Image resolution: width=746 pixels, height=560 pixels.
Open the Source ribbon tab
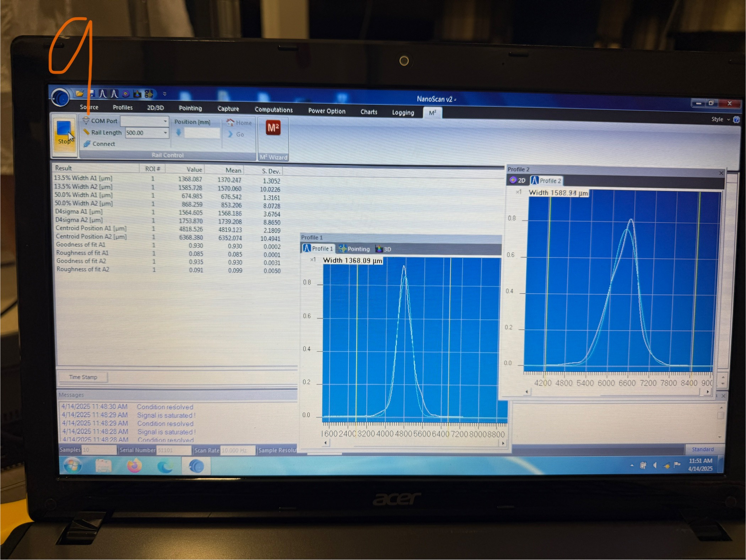tap(89, 107)
